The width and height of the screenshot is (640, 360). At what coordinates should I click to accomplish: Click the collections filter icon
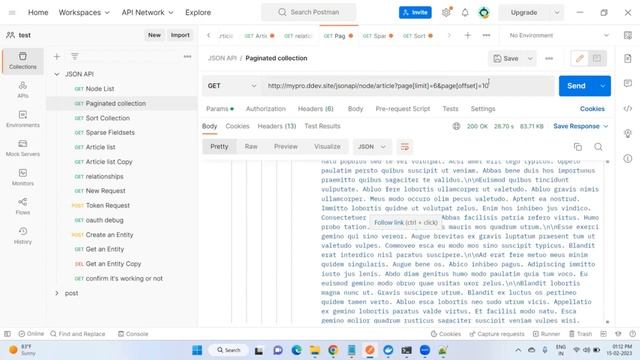click(75, 56)
